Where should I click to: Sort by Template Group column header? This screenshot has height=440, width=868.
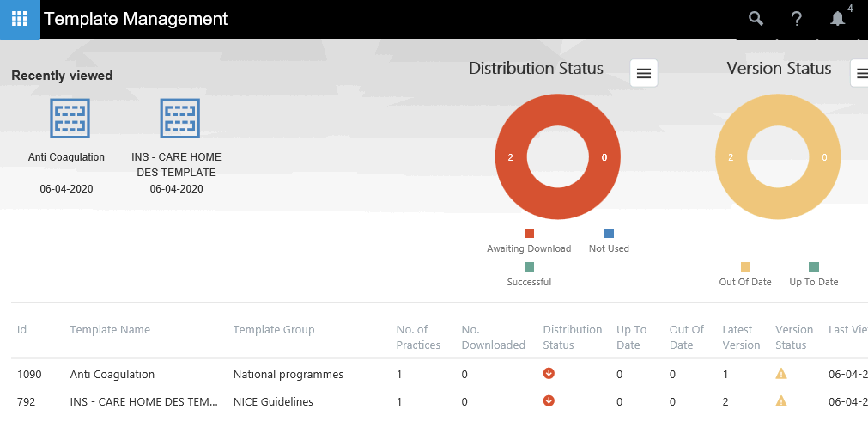(274, 330)
